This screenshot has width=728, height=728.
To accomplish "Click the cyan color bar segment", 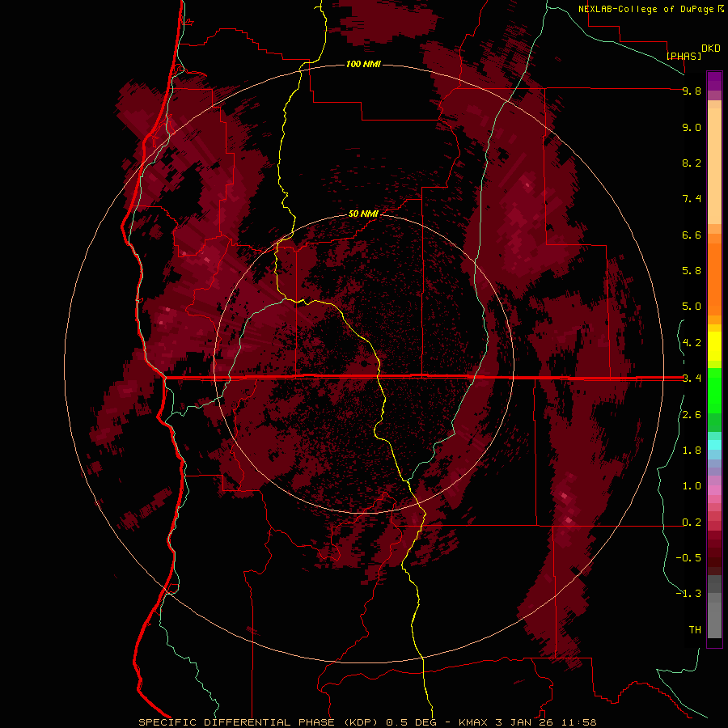I will [714, 445].
